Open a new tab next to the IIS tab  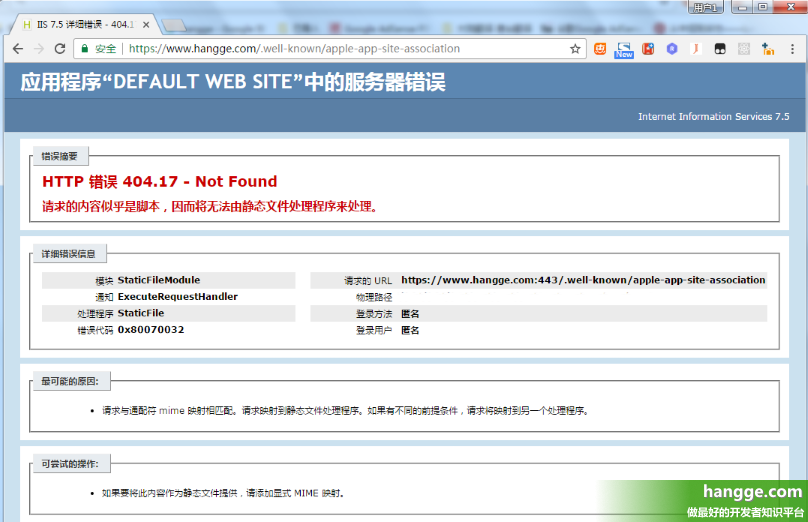tap(174, 25)
